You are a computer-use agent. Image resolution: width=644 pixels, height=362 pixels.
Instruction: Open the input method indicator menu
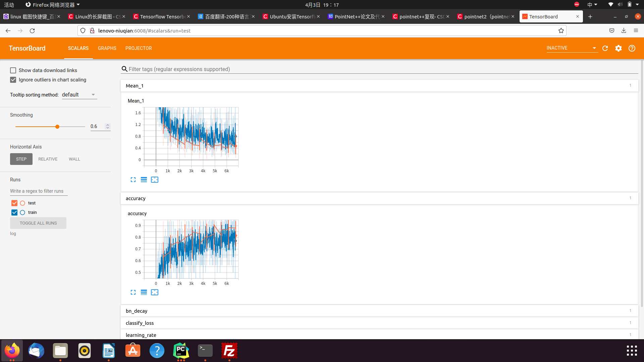(x=592, y=5)
